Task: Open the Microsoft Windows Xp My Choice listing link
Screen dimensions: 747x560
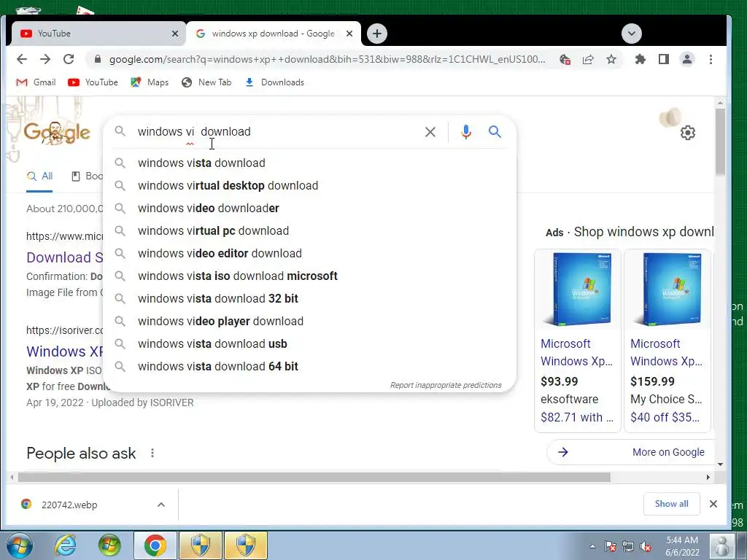Action: [666, 352]
